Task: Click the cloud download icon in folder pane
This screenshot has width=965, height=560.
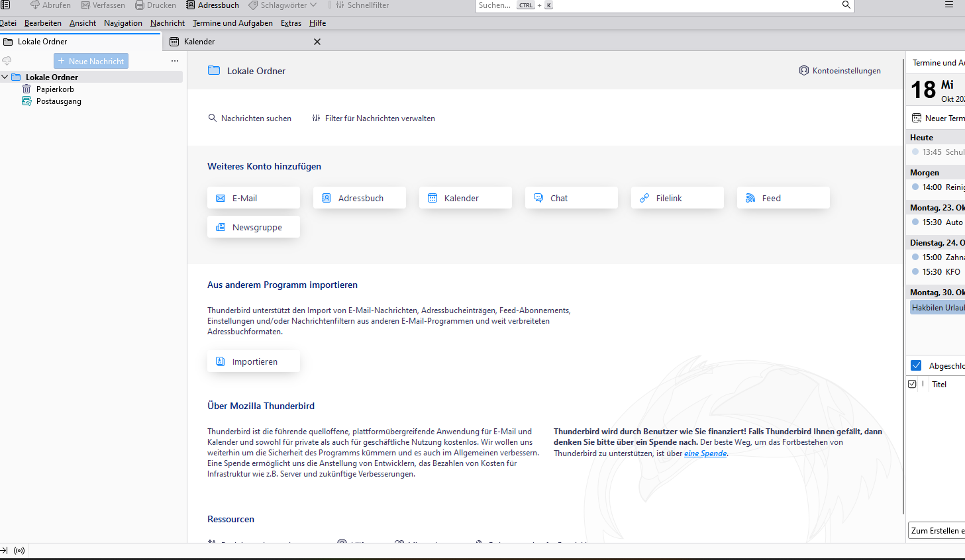Action: [7, 61]
